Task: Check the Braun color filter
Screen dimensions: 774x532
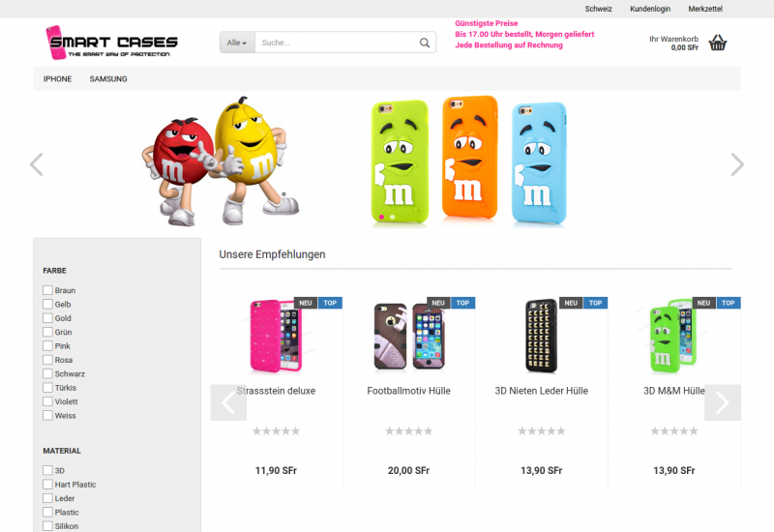Action: click(47, 290)
